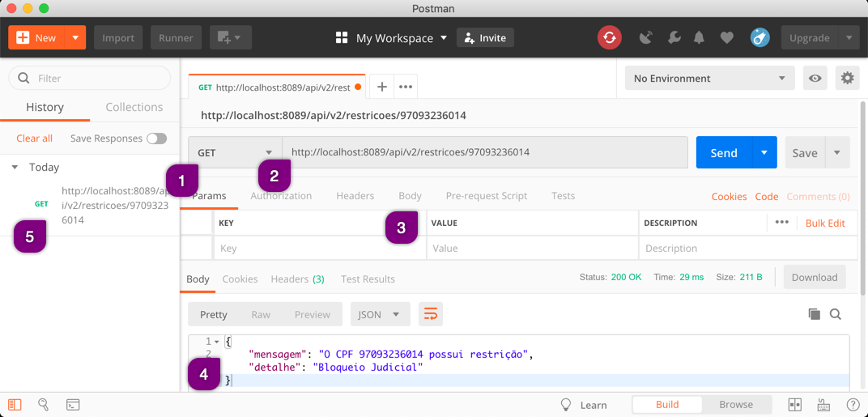Toggle the sidebar from status bar
The image size is (868, 417).
pos(15,404)
